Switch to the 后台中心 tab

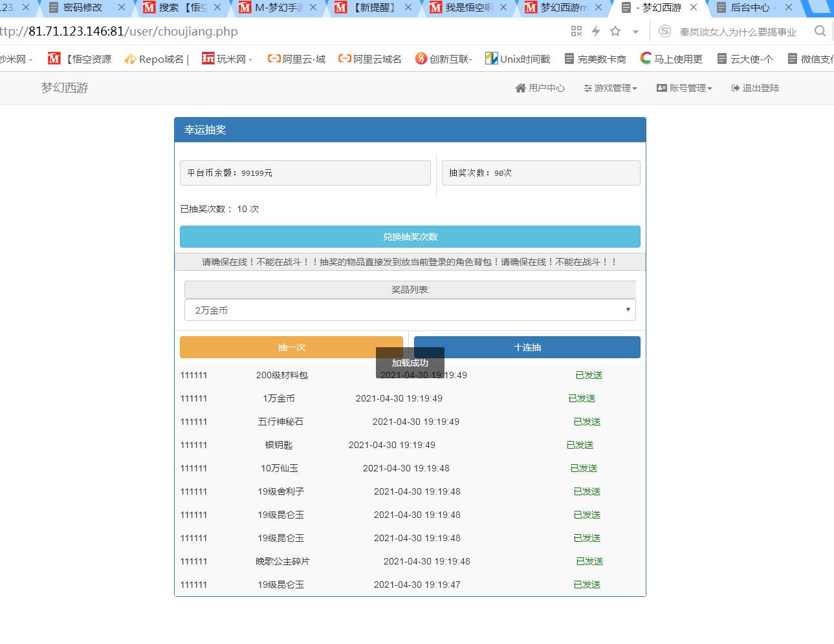(x=749, y=8)
